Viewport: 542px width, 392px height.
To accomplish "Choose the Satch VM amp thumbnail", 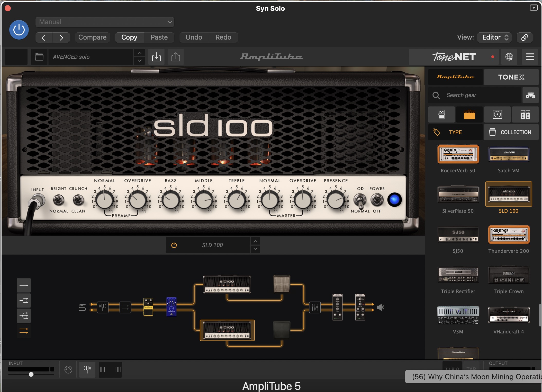I will (509, 154).
